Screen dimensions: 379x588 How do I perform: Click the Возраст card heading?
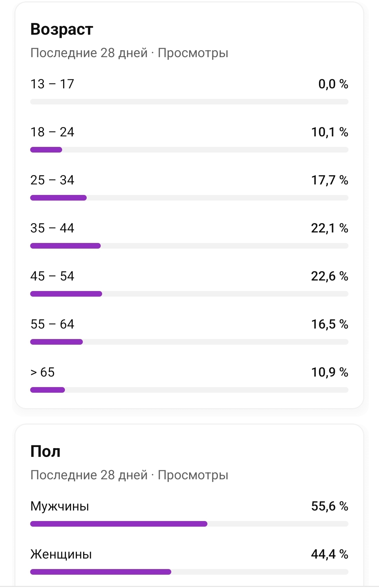(61, 29)
